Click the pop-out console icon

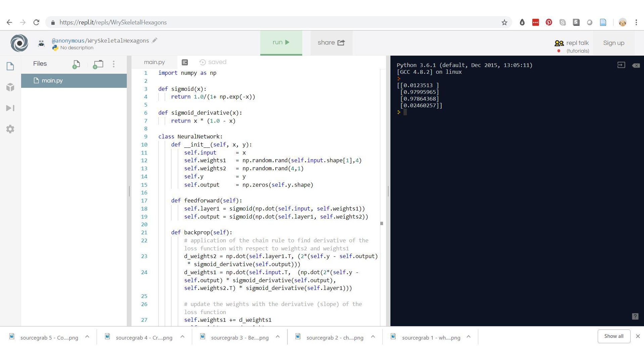click(621, 65)
